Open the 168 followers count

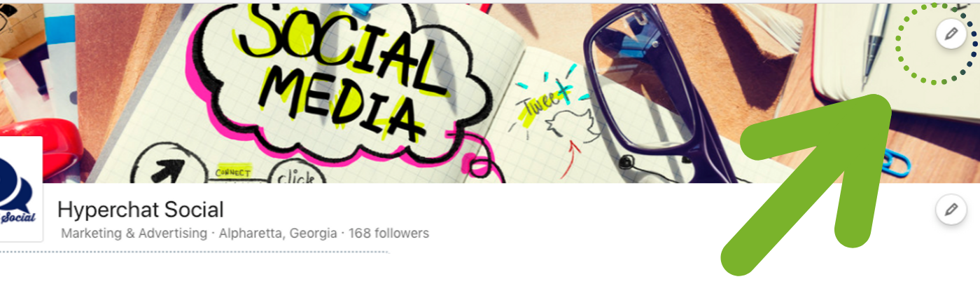tap(388, 233)
